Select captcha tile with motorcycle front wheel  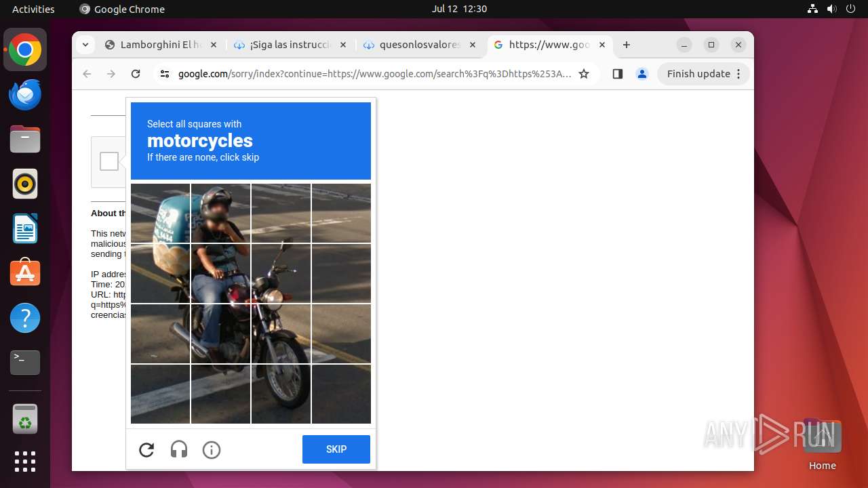[x=281, y=394]
